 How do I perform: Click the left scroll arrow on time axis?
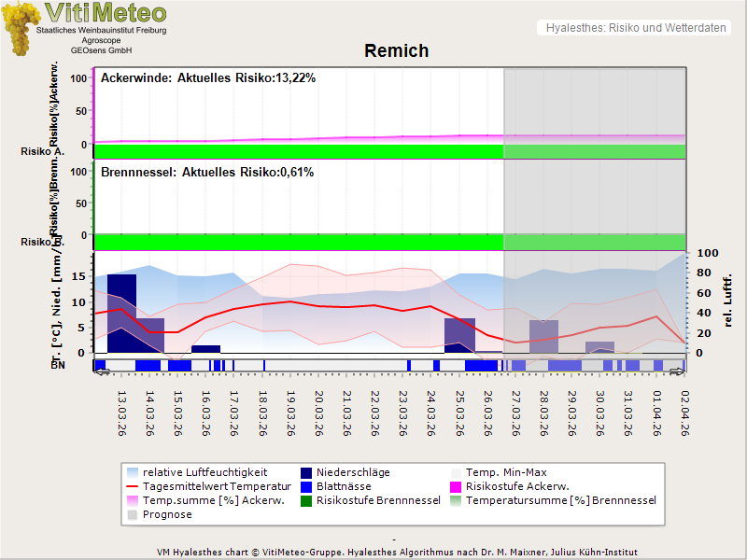pos(102,372)
